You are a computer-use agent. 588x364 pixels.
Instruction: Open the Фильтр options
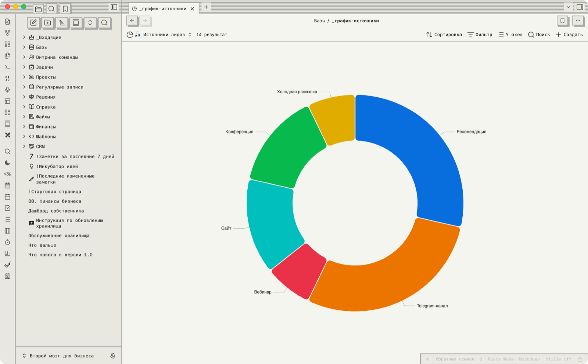point(480,35)
